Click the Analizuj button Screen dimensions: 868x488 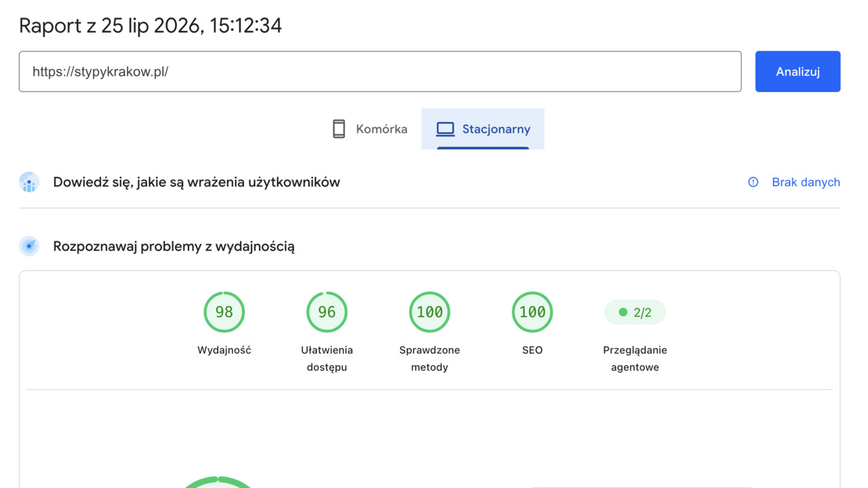pyautogui.click(x=797, y=71)
